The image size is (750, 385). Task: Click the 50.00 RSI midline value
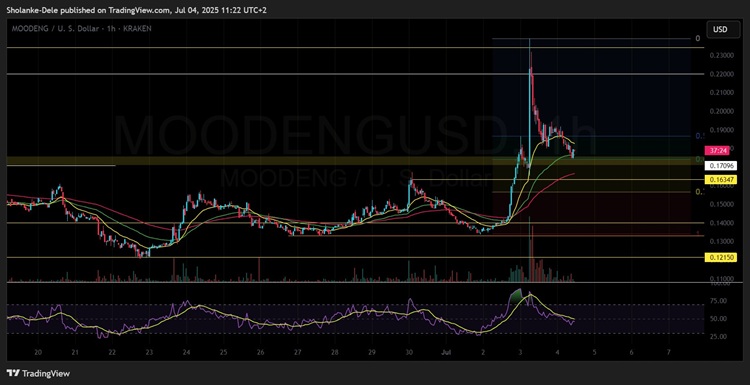coord(717,319)
